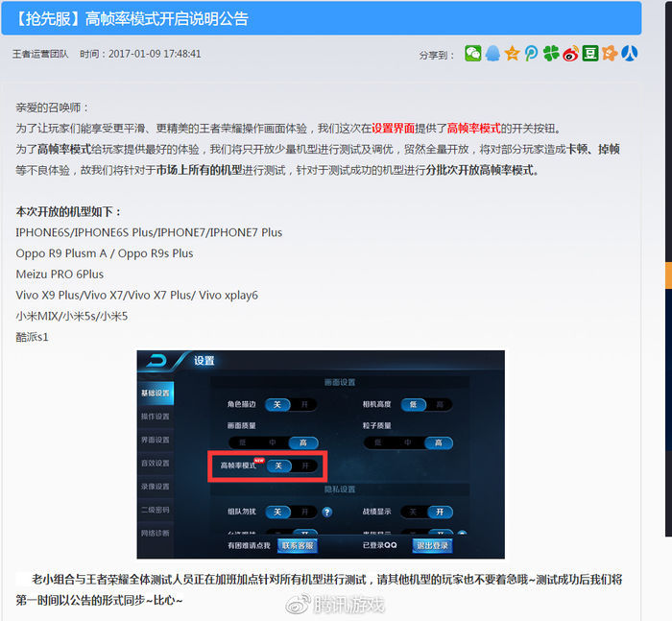Click the 联系客服 button
Screen dimensions: 672x621
pos(298,545)
